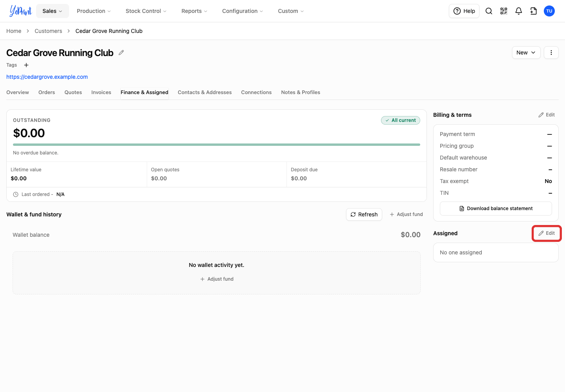The height and width of the screenshot is (392, 565).
Task: Expand the Reports menu
Action: tap(194, 11)
